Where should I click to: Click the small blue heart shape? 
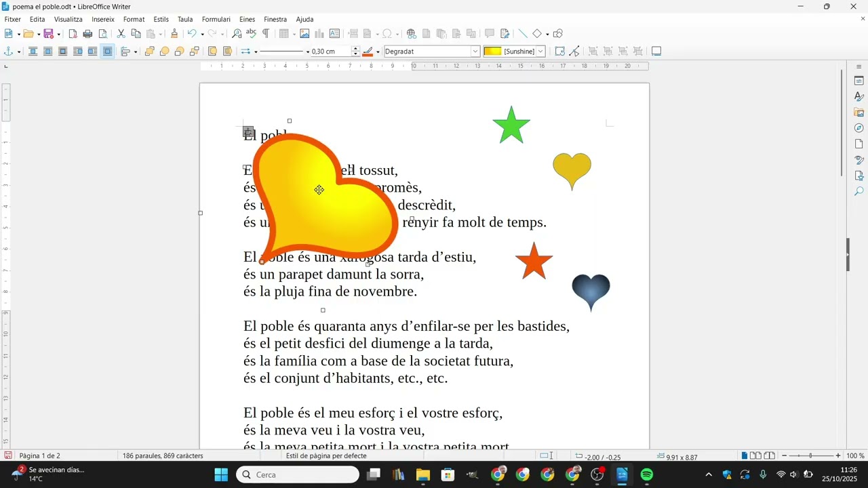[591, 292]
